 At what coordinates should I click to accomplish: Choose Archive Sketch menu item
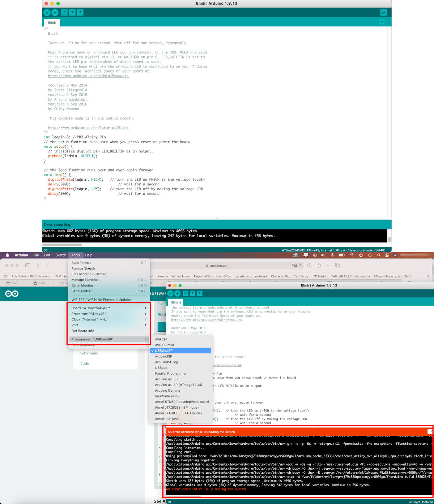coord(109,268)
